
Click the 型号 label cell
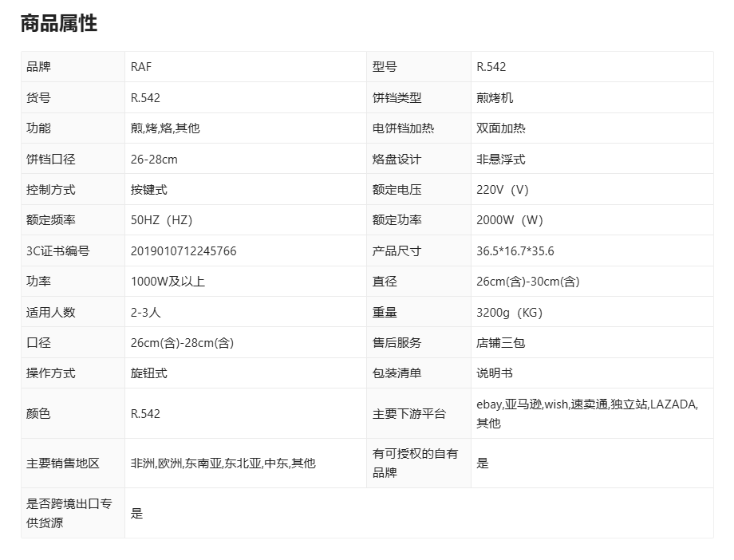(385, 67)
